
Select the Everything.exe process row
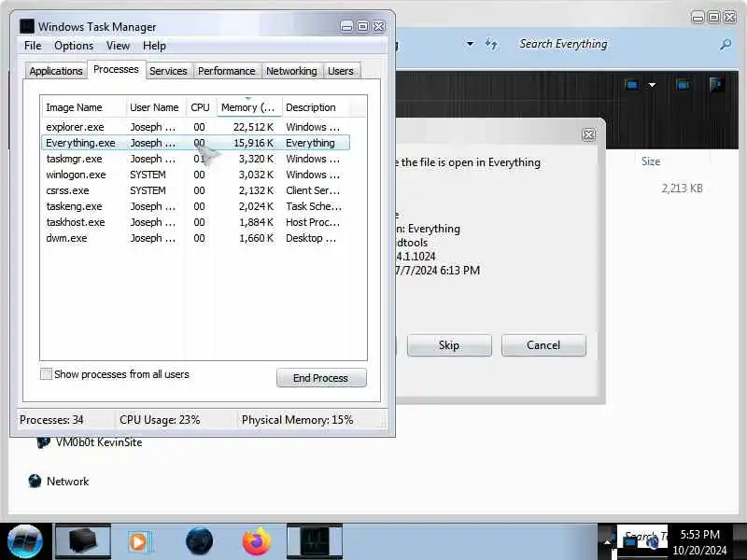click(x=195, y=143)
